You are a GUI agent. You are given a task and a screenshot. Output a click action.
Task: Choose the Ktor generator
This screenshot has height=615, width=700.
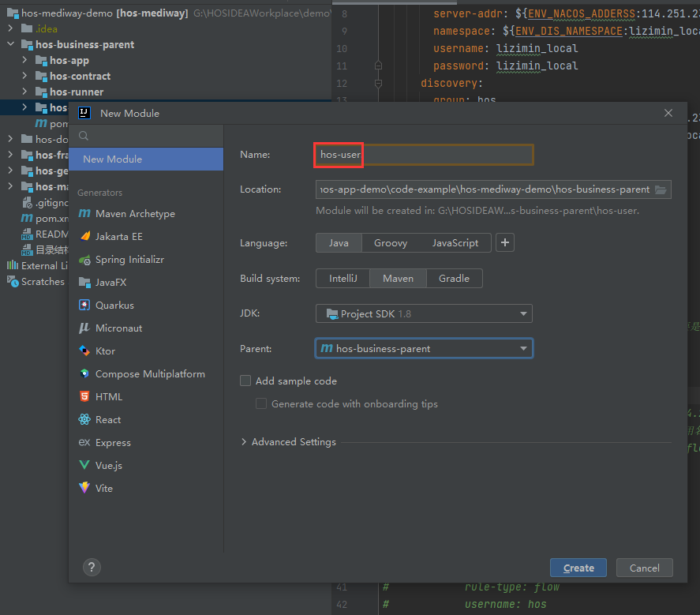pyautogui.click(x=105, y=351)
